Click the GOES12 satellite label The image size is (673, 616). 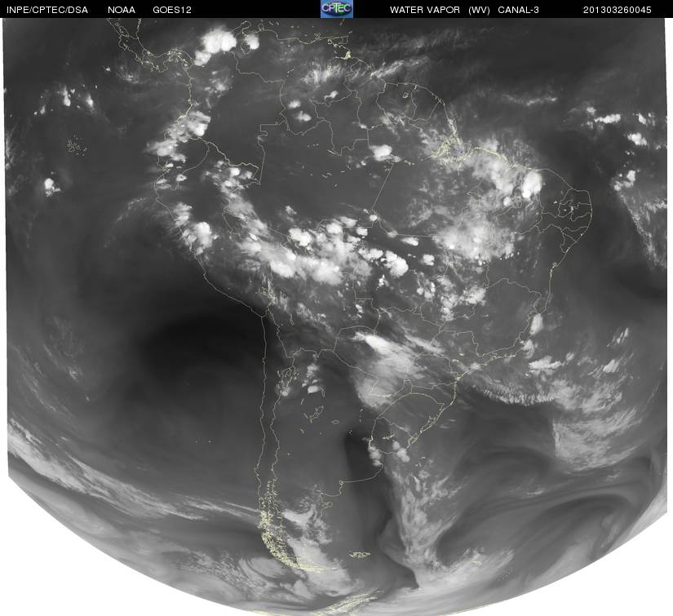point(172,10)
